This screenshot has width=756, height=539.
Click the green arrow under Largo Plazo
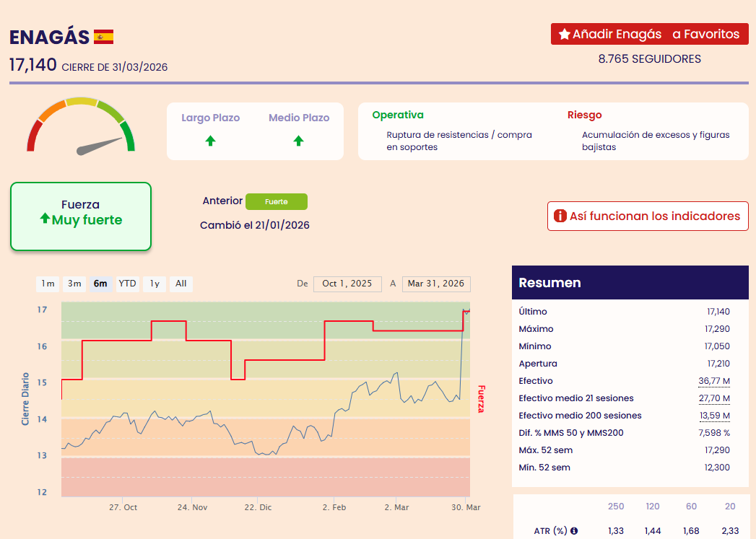210,141
